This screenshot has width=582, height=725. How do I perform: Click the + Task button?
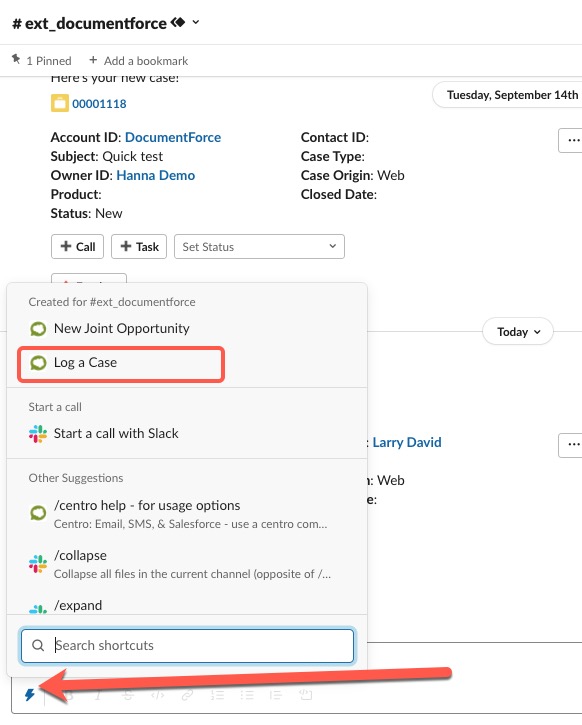click(139, 246)
